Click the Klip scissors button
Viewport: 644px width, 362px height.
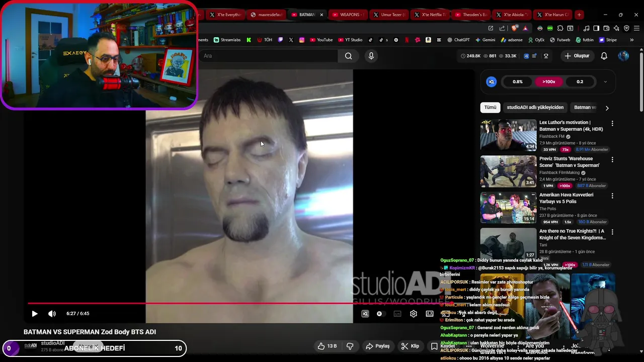tap(410, 346)
